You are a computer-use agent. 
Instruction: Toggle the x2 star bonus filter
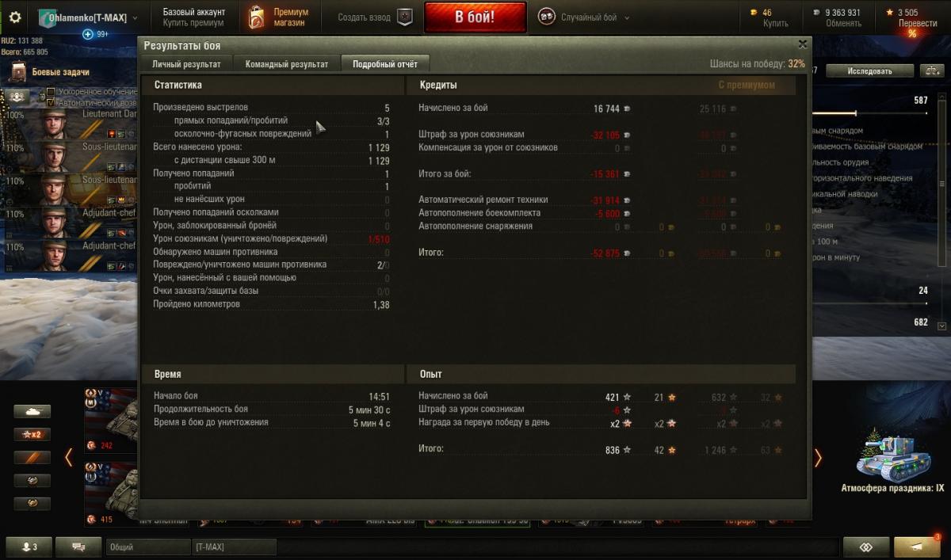32,435
